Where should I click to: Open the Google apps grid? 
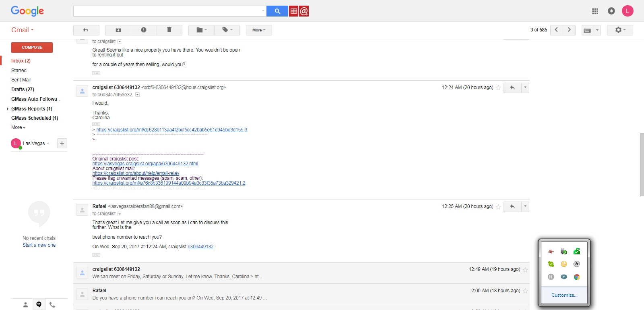595,11
